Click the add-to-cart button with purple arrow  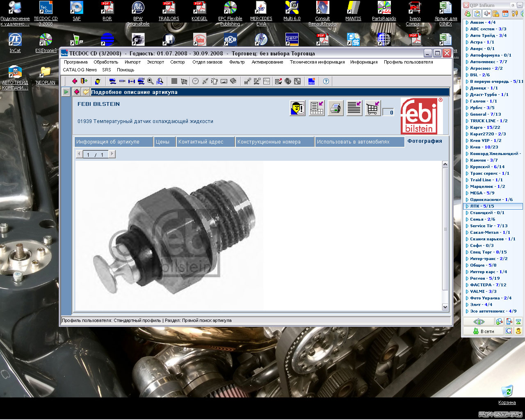pyautogui.click(x=373, y=108)
